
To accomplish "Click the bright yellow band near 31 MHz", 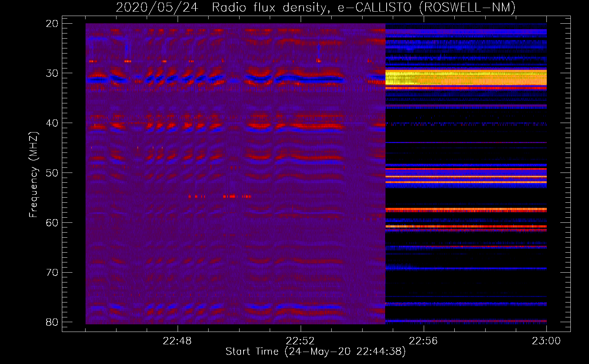I will pos(466,78).
